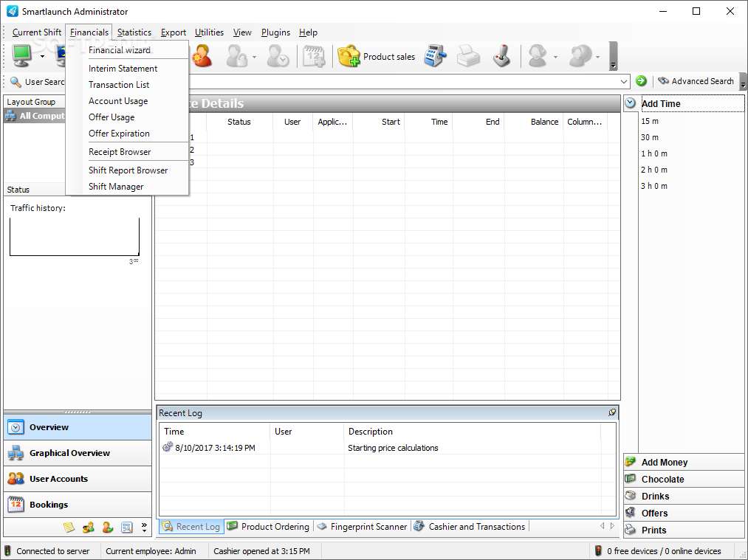This screenshot has height=560, width=748.
Task: Click the green computer monitor toolbar icon
Action: pos(22,56)
